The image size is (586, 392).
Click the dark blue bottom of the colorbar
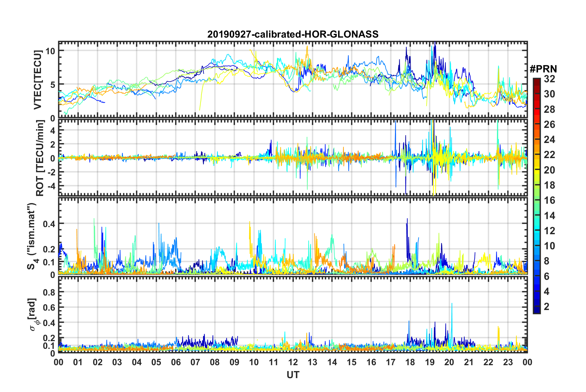pyautogui.click(x=536, y=311)
